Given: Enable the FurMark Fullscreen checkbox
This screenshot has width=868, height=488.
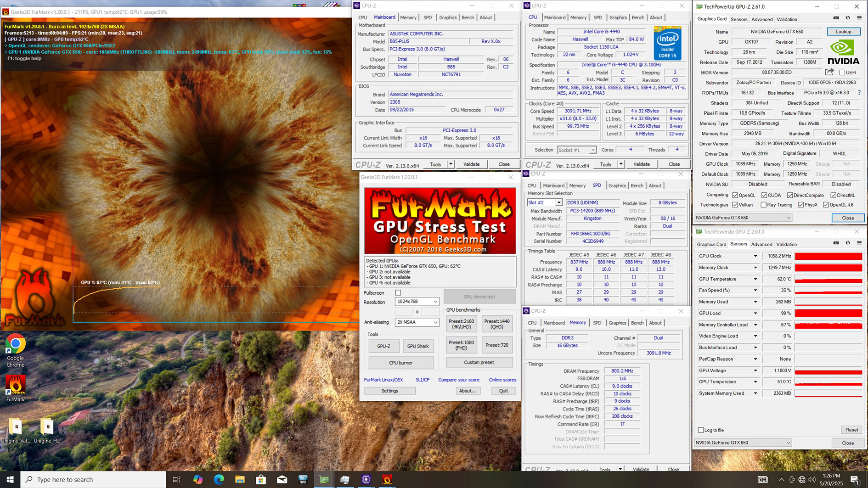Looking at the screenshot, I should pos(398,292).
